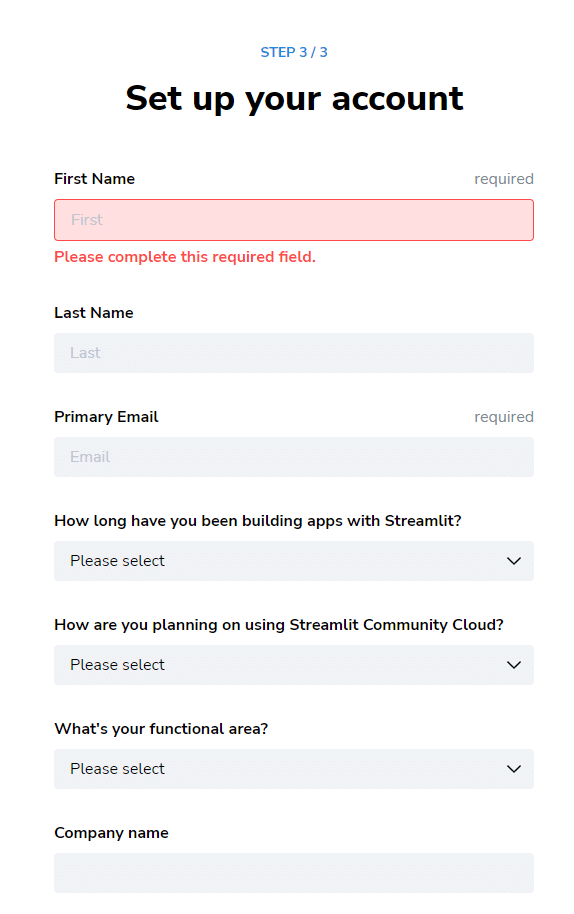Expand the 'planning on using Streamlit Community Cloud' select box
The width and height of the screenshot is (574, 914).
294,665
